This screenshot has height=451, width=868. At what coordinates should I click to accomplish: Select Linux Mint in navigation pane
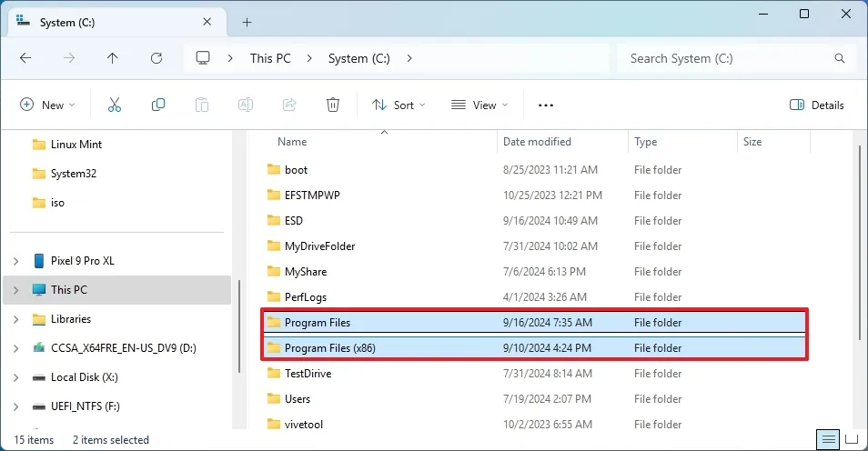(76, 145)
